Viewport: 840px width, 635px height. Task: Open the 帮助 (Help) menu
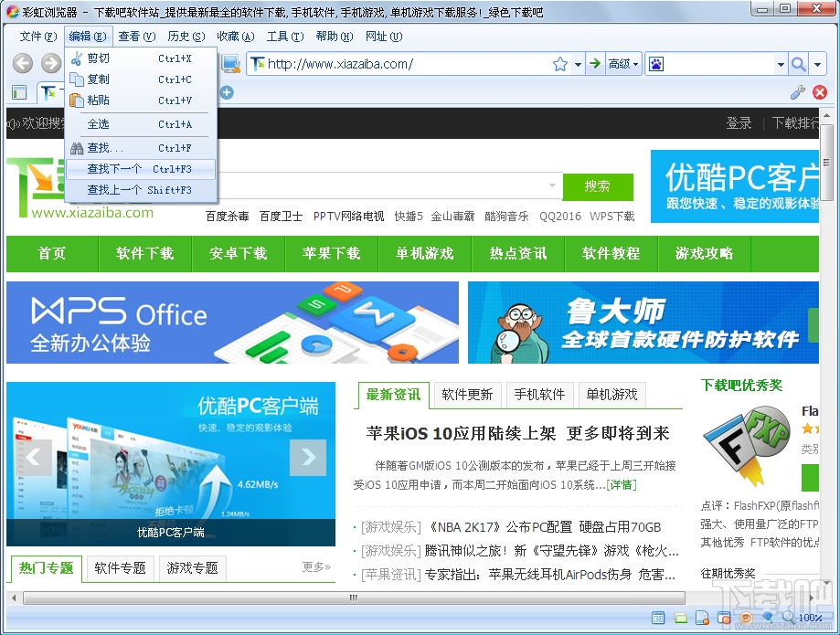[x=335, y=37]
